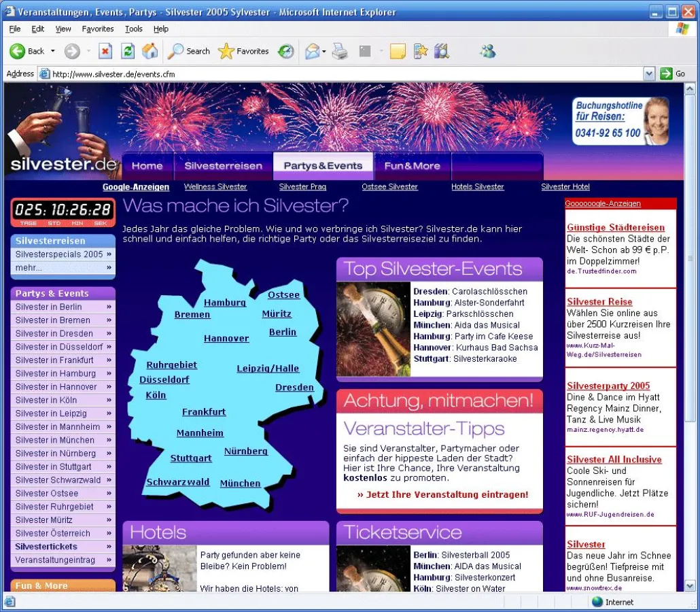The height and width of the screenshot is (612, 700).
Task: Click the green Go arrow button
Action: (666, 73)
